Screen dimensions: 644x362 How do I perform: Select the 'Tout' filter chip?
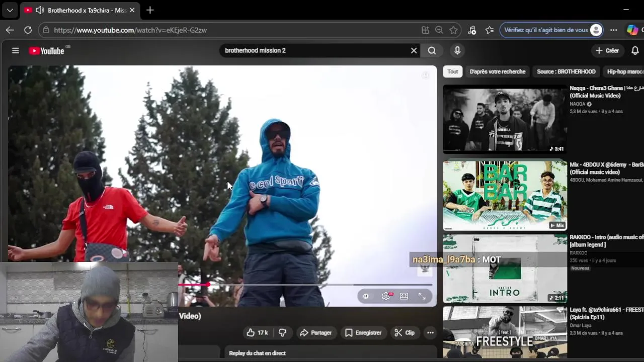pos(453,71)
